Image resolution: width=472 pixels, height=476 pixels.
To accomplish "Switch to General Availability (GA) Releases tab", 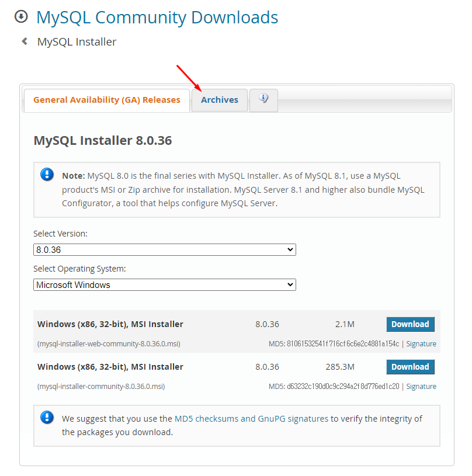I will 106,100.
